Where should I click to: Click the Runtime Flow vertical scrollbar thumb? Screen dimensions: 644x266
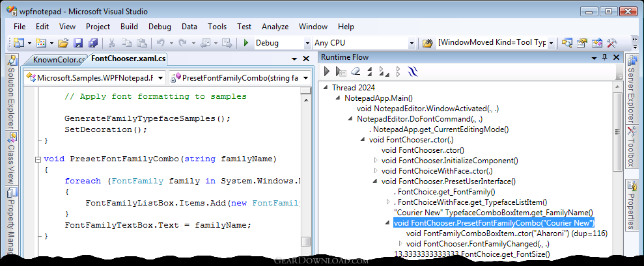pyautogui.click(x=617, y=131)
